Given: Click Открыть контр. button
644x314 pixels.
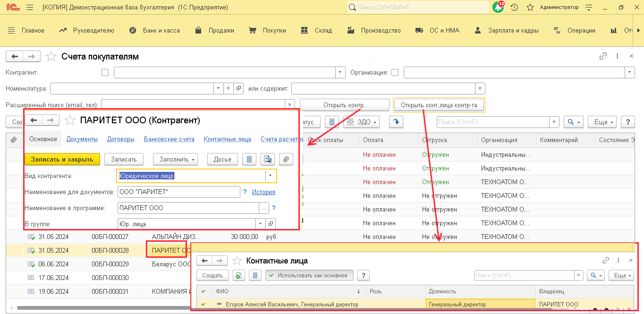Looking at the screenshot, I should (x=344, y=105).
